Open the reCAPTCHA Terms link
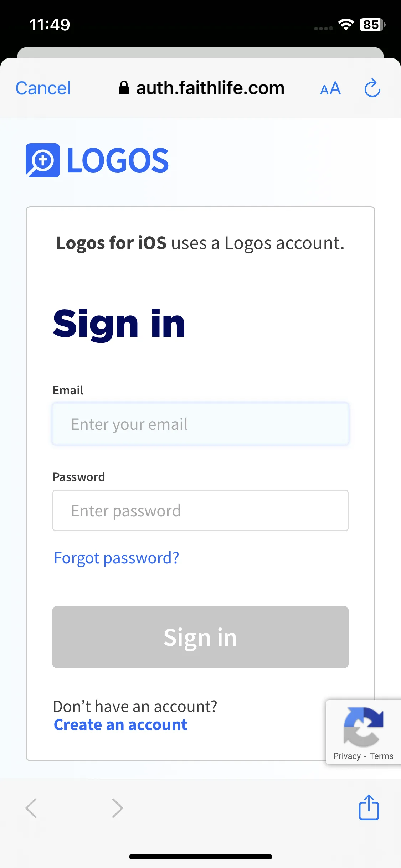This screenshot has width=401, height=868. pyautogui.click(x=381, y=756)
